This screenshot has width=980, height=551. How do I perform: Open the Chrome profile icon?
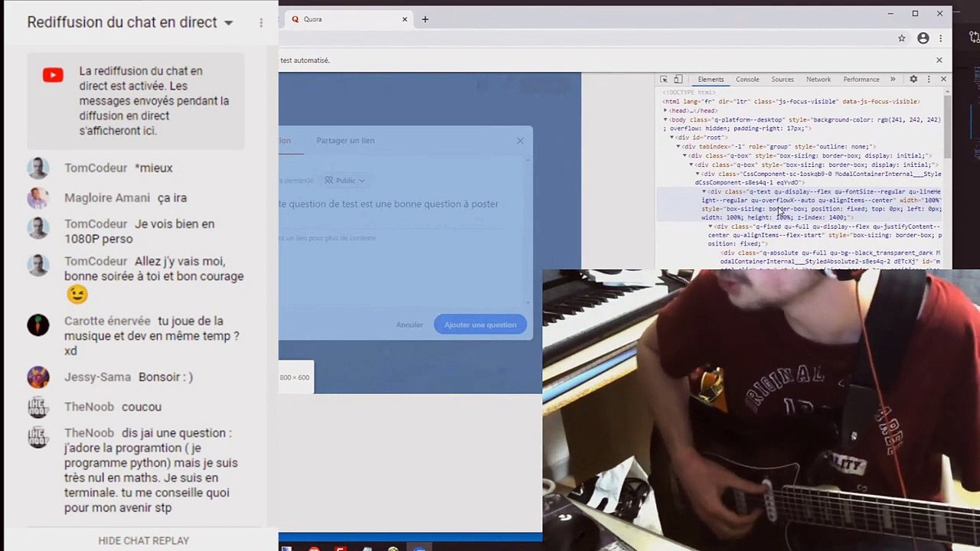pyautogui.click(x=923, y=38)
